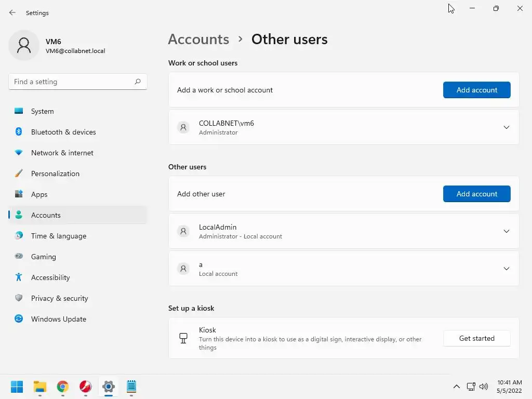Screen dimensions: 532x399
Task: Expand the LocalAdmin account details
Action: (506, 231)
